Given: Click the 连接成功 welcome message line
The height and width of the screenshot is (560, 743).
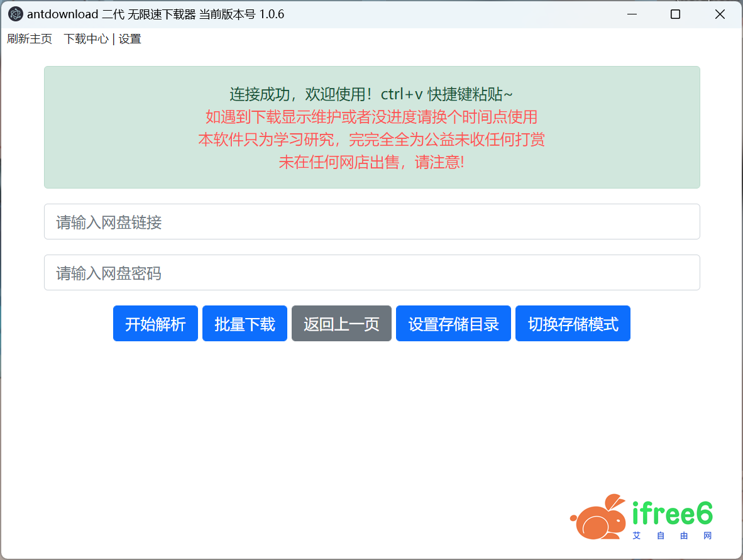Looking at the screenshot, I should click(x=371, y=94).
